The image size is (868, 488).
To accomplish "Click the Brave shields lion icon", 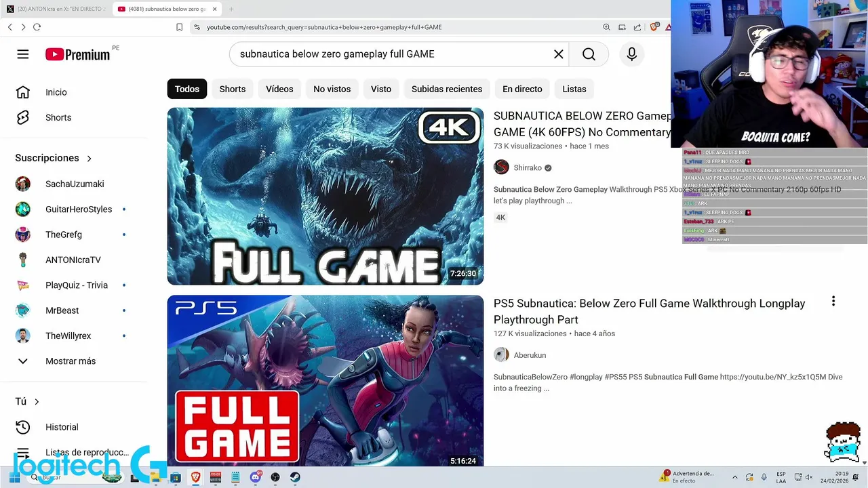I will click(654, 27).
